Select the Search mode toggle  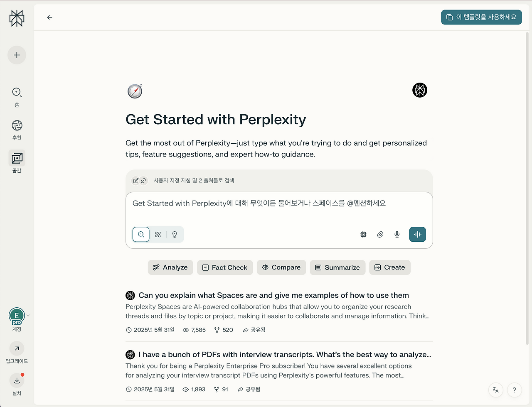[x=141, y=234]
